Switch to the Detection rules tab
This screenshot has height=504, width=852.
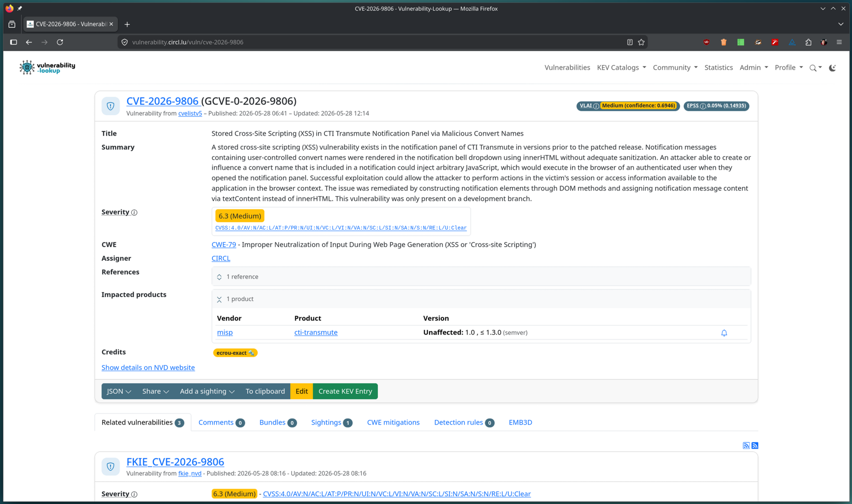click(464, 422)
